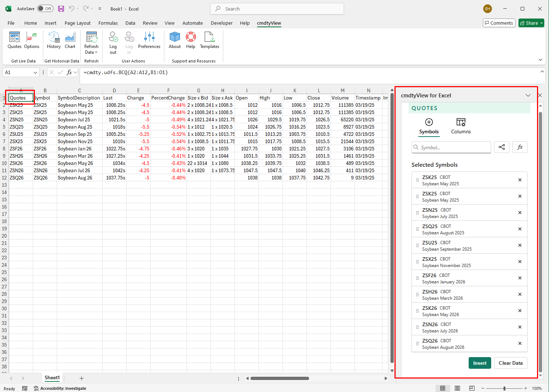Viewport: 549px width, 392px height.
Task: Click the Clear Data button
Action: [510, 363]
